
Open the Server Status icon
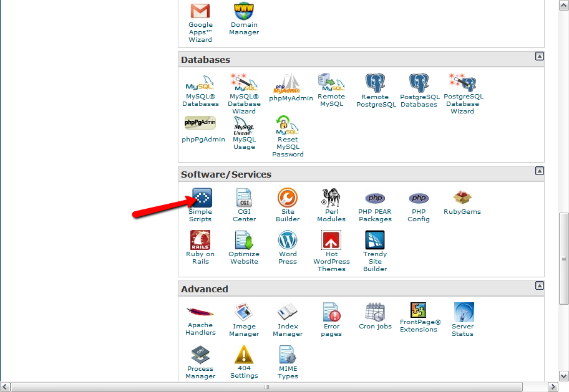[464, 312]
